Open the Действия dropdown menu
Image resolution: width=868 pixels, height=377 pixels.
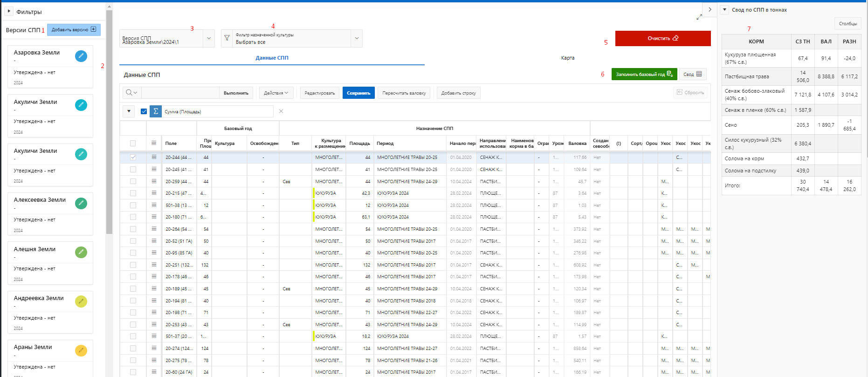tap(276, 93)
